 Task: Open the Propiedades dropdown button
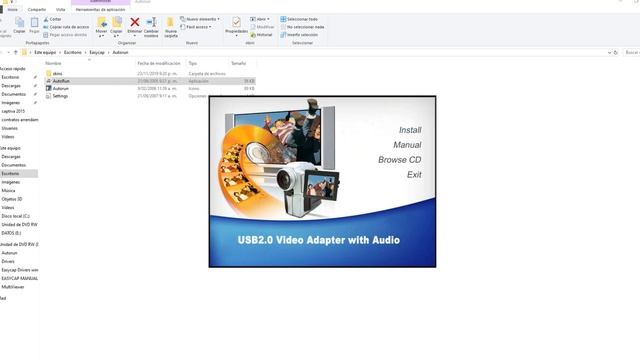coord(236,36)
